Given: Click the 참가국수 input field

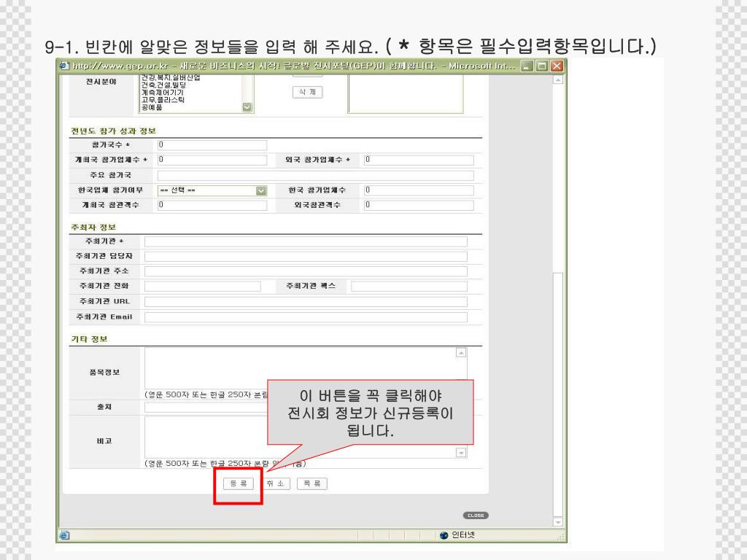Looking at the screenshot, I should [212, 145].
